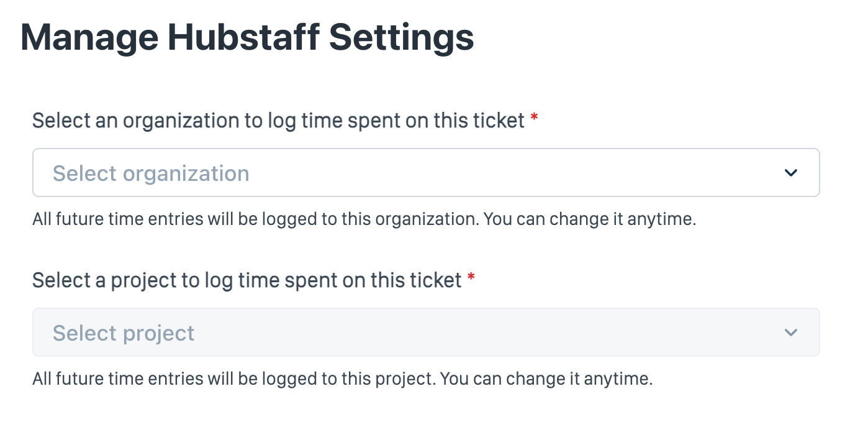Click the 'Select a project to log time' label

[246, 280]
